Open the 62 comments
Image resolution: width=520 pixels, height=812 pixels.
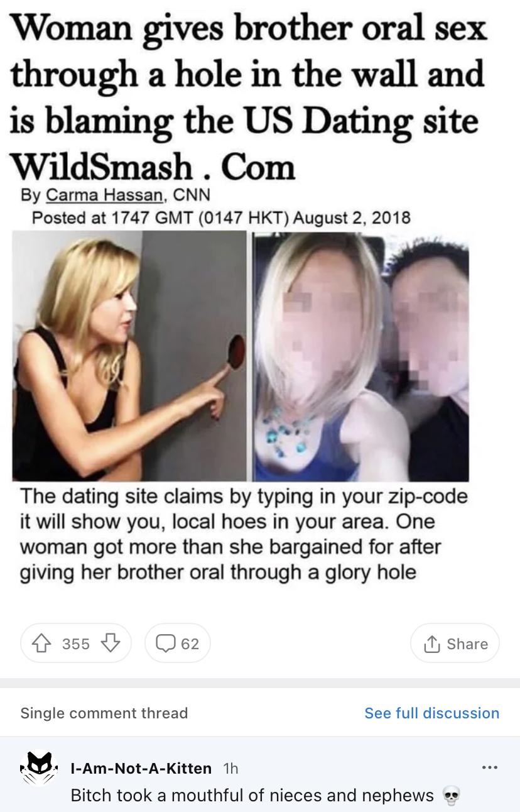[x=177, y=643]
